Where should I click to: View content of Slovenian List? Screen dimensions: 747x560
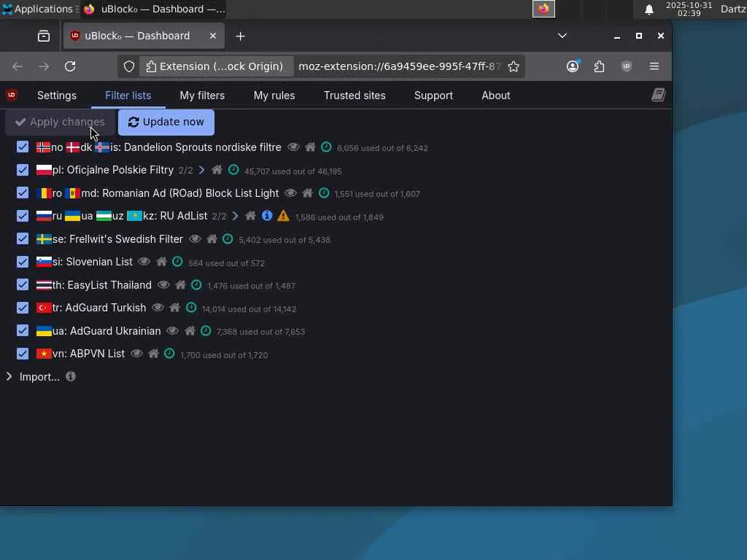pyautogui.click(x=144, y=262)
